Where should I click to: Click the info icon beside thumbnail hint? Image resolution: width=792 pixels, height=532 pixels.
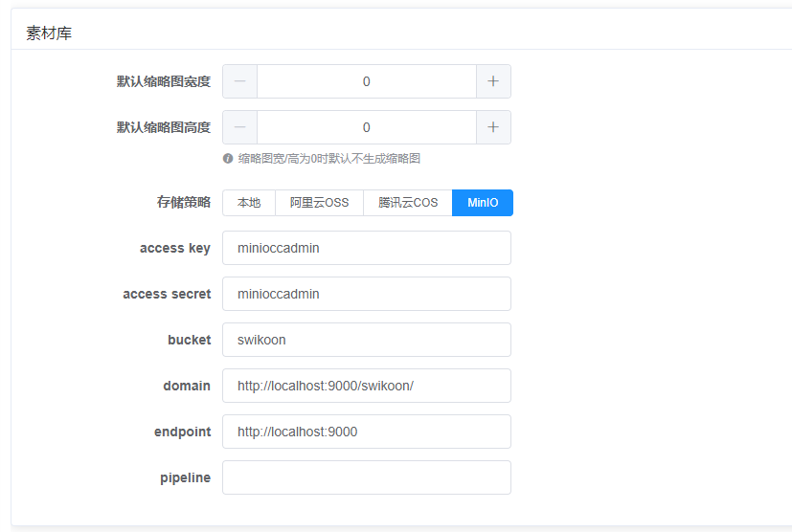pos(228,159)
